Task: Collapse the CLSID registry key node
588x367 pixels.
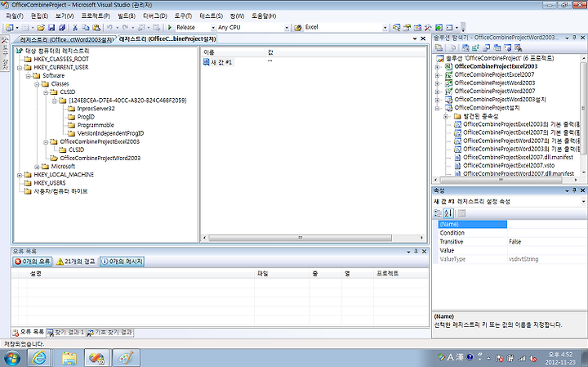Action: (x=46, y=92)
